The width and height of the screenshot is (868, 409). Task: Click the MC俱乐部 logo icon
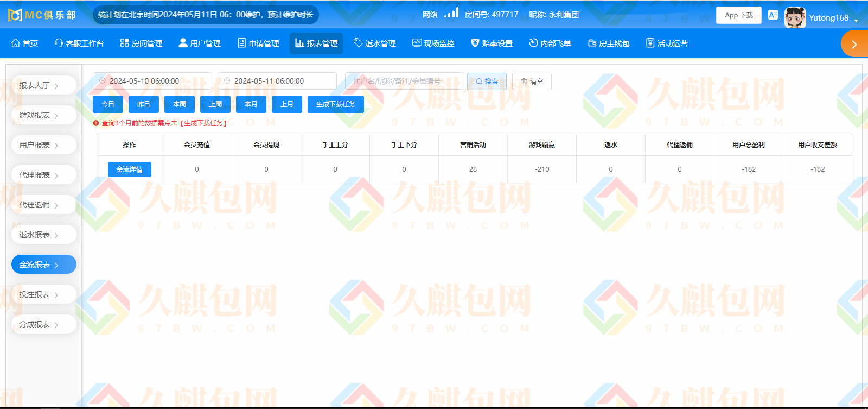click(15, 15)
